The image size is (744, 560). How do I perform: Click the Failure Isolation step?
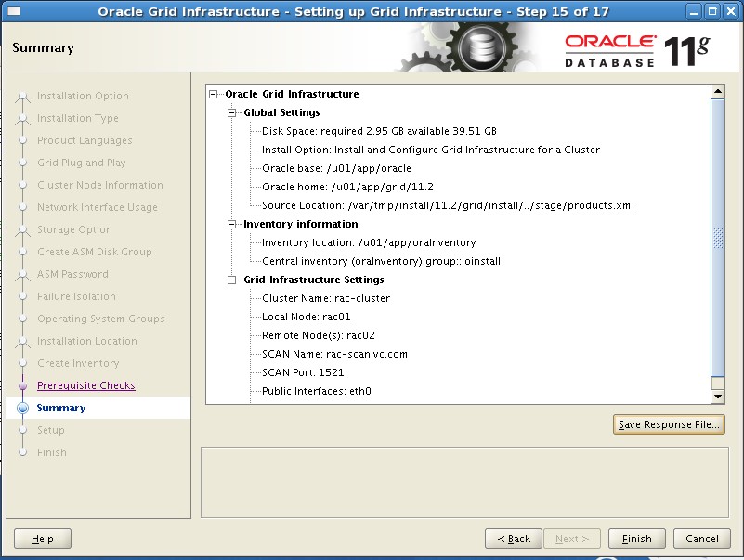[76, 296]
